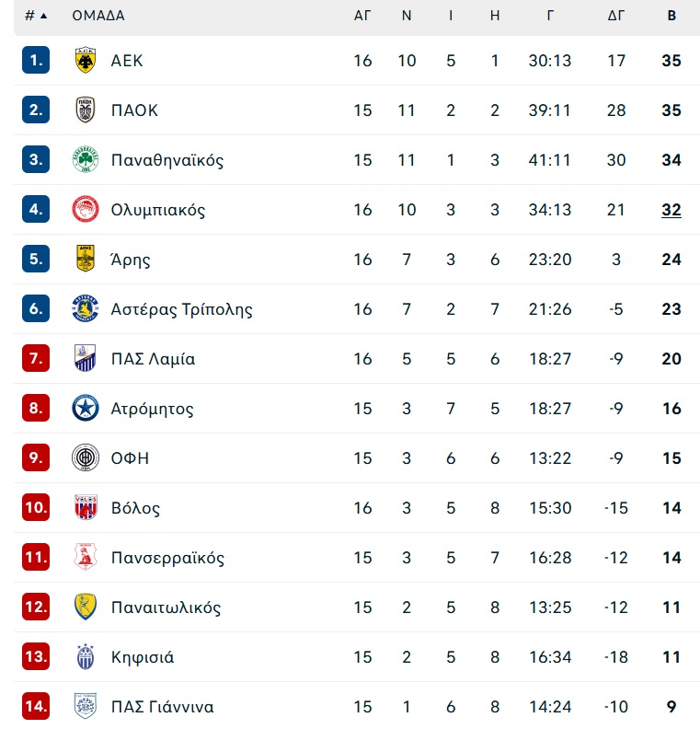Click the ΑΕΚ team crest icon
This screenshot has height=729, width=700.
(86, 61)
